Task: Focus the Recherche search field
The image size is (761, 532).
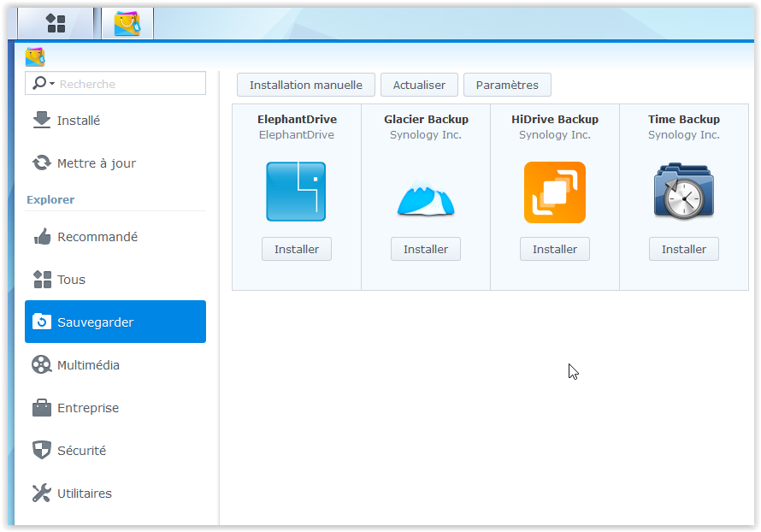Action: 130,84
